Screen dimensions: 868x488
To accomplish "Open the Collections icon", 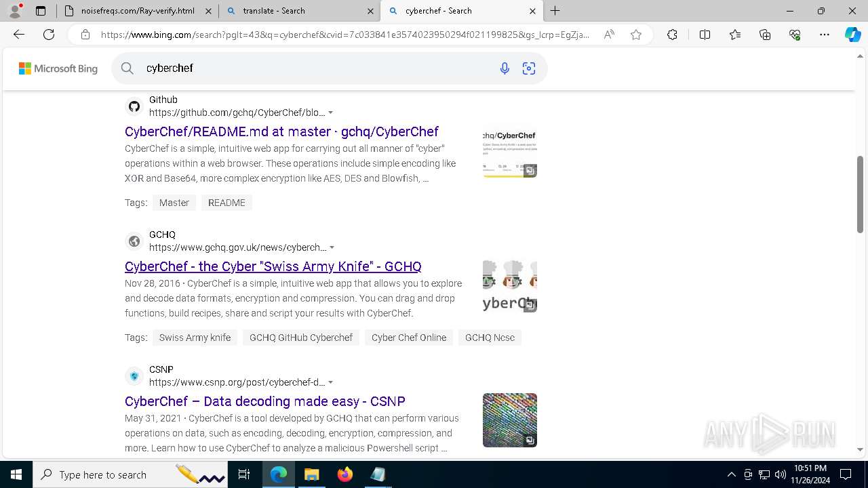I will click(x=765, y=35).
